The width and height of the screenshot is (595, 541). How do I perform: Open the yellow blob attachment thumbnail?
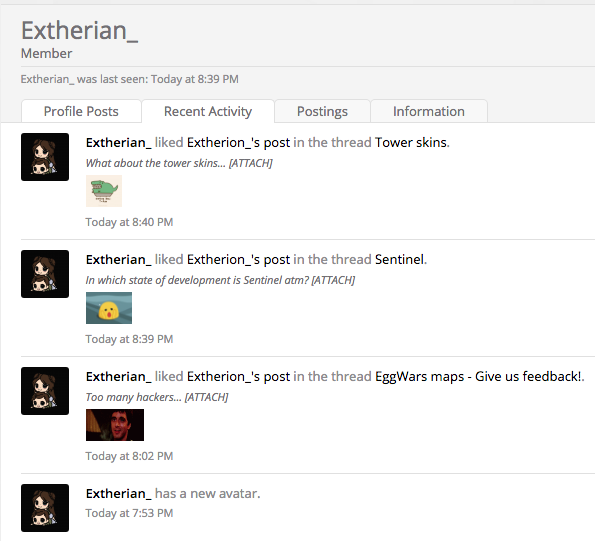point(109,308)
